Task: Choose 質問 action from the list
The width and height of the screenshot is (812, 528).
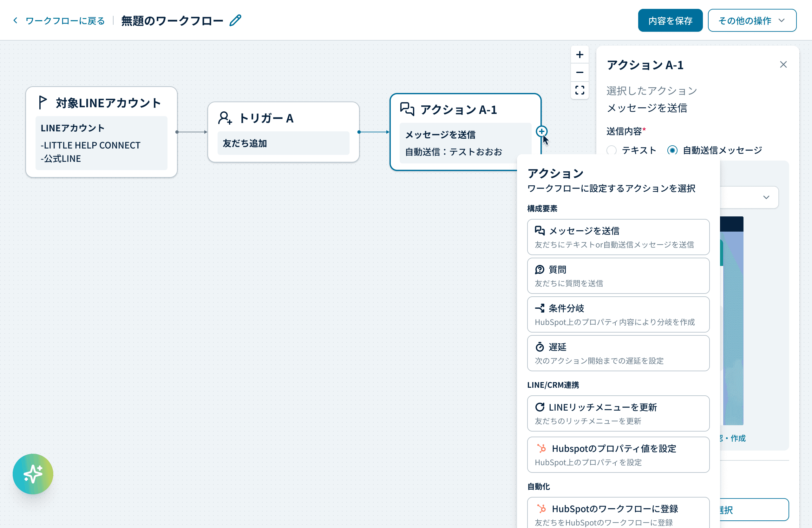Action: [x=618, y=276]
